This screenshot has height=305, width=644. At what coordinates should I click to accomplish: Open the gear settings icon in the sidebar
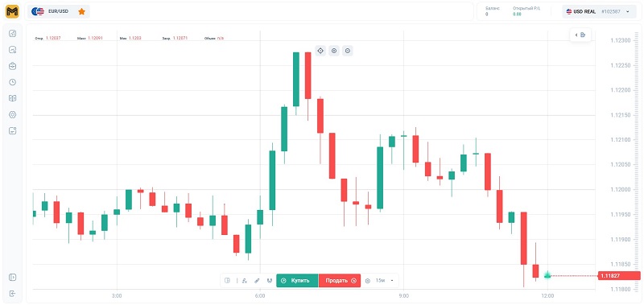coord(12,114)
